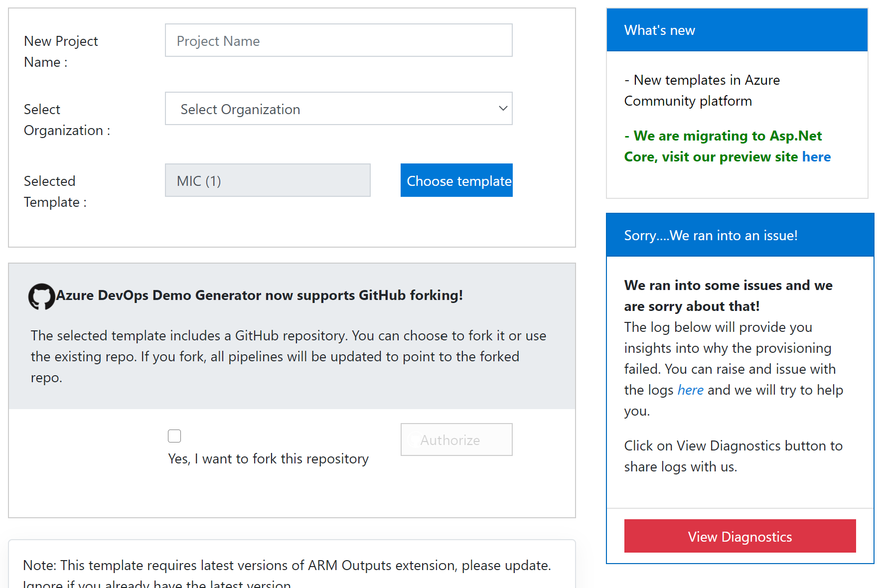Click the What's new panel header
881x588 pixels.
(x=659, y=30)
